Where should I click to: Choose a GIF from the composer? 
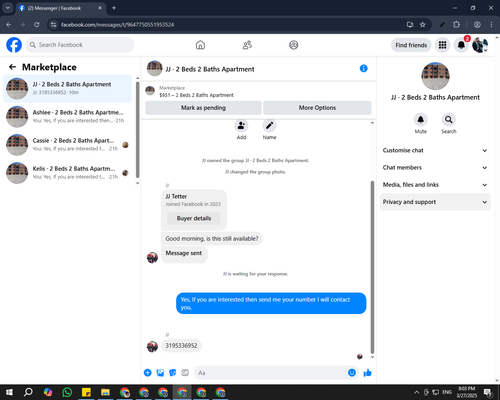pyautogui.click(x=185, y=373)
